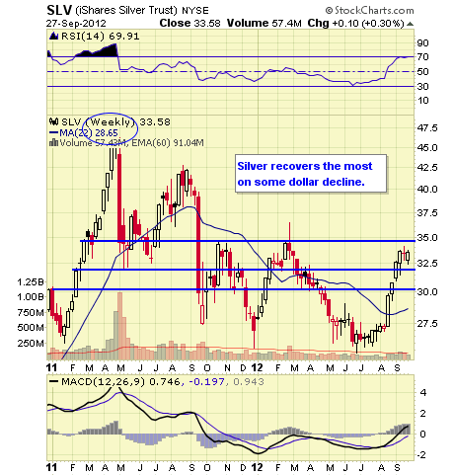This screenshot has width=454, height=476.
Task: Click the 10 label on the RSI axis
Action: pos(423,101)
